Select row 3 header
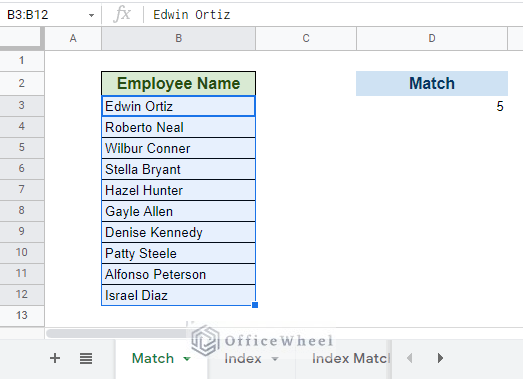This screenshot has width=523, height=379. (22, 106)
